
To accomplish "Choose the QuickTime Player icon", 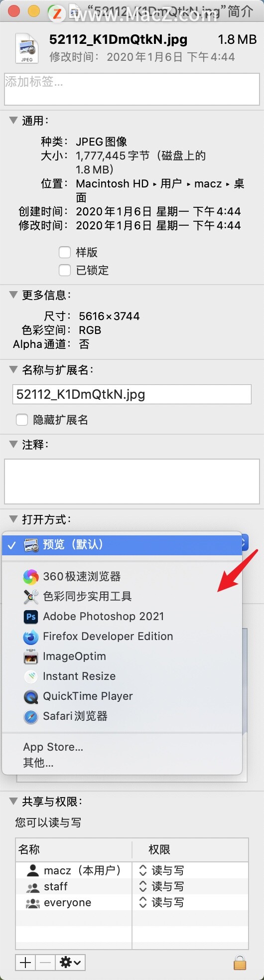I will pyautogui.click(x=31, y=696).
